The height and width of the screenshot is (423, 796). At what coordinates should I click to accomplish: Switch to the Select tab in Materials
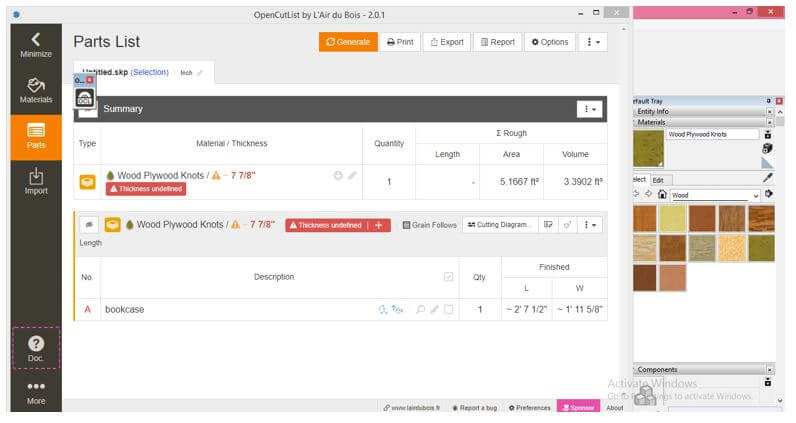(x=640, y=179)
